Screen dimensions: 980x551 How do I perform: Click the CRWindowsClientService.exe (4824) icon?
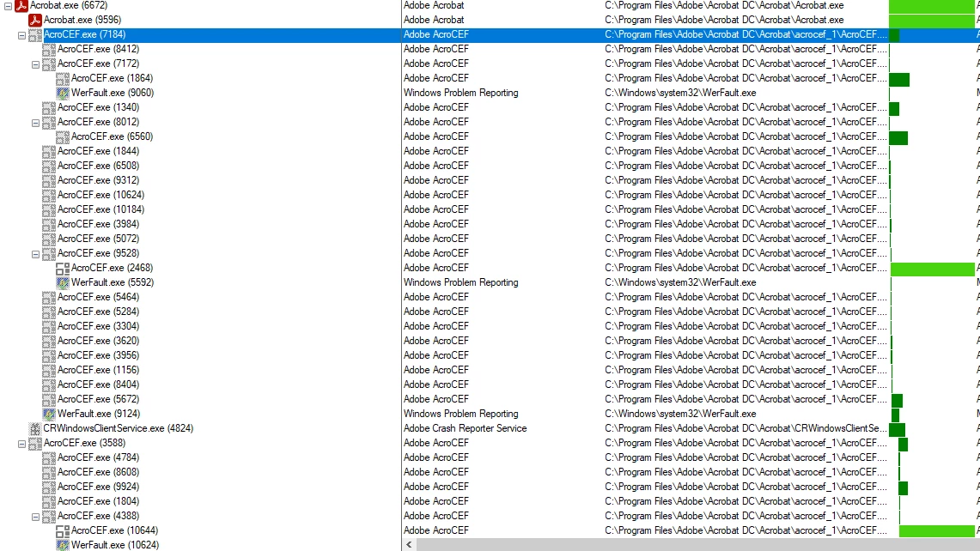pos(35,428)
